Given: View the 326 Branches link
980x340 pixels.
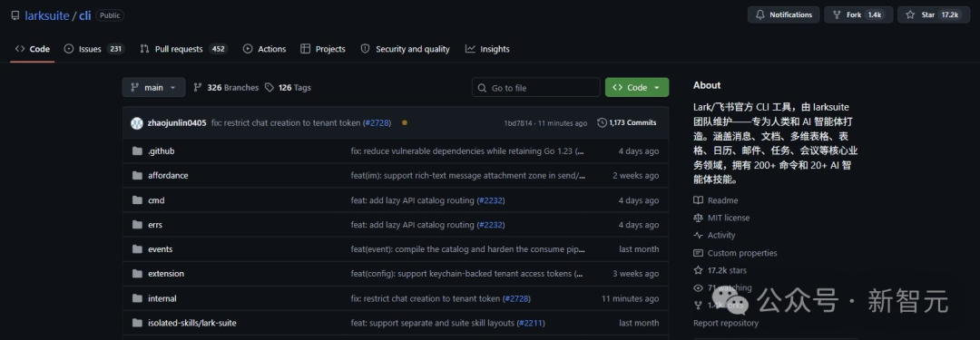Looking at the screenshot, I should 226,88.
